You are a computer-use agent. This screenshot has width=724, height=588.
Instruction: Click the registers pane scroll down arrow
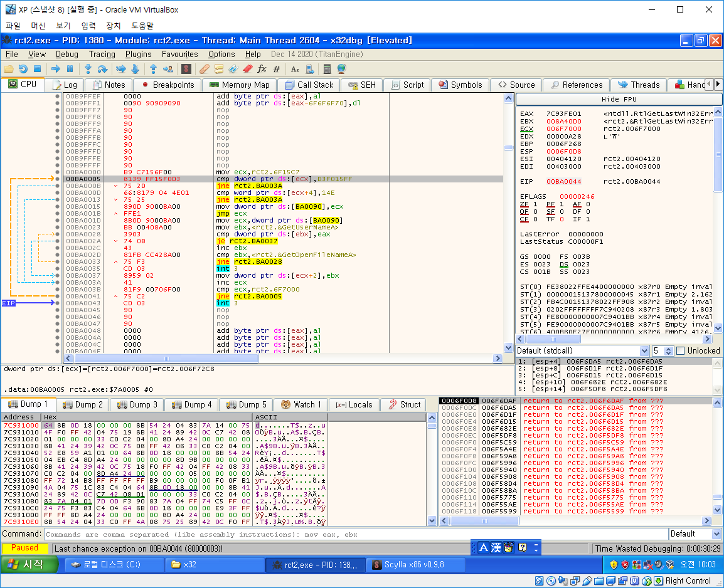coord(718,328)
